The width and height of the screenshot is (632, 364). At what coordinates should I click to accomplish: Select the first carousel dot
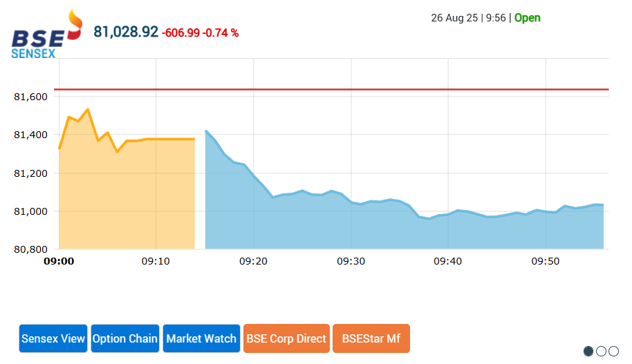(588, 351)
